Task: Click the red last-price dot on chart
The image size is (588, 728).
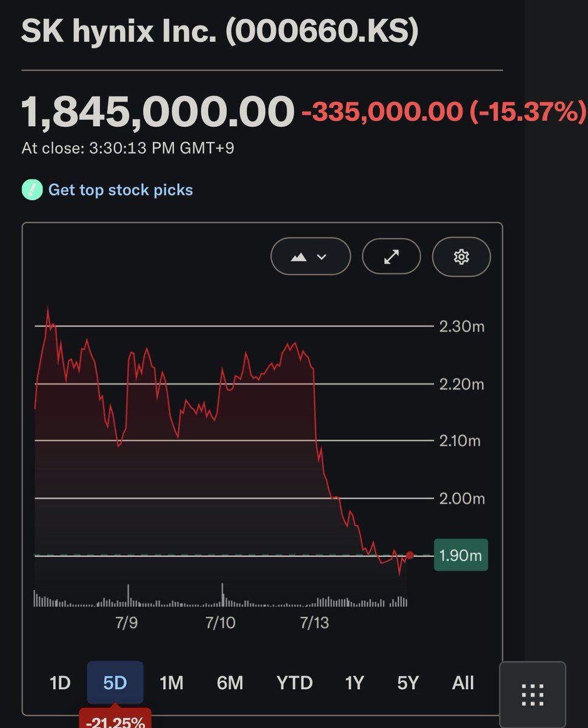Action: point(410,555)
